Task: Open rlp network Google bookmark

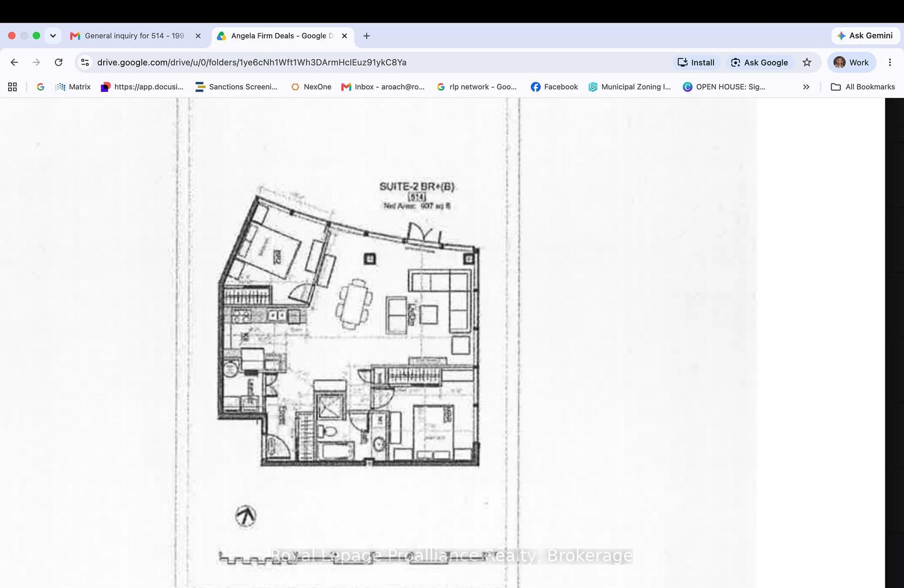Action: coord(477,87)
